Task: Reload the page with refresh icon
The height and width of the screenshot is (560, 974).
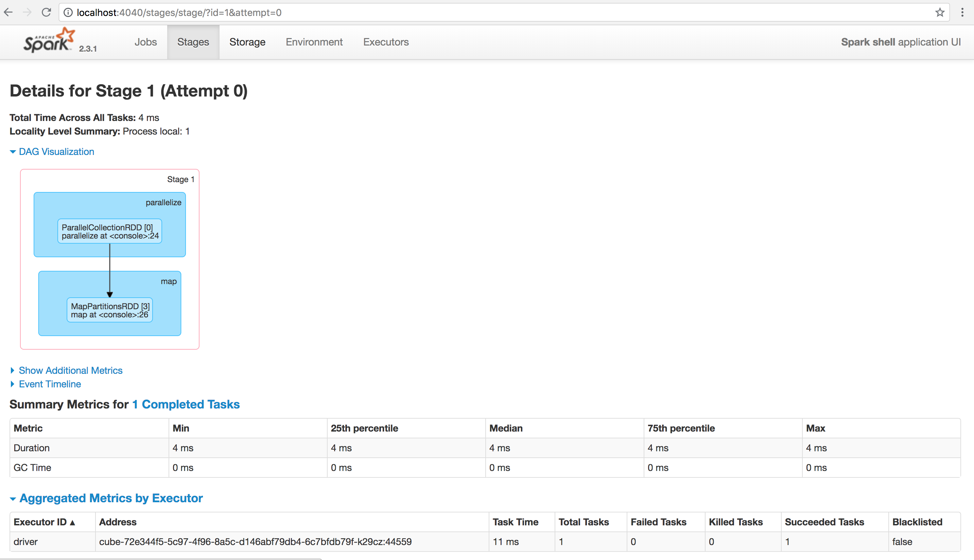Action: pyautogui.click(x=46, y=12)
